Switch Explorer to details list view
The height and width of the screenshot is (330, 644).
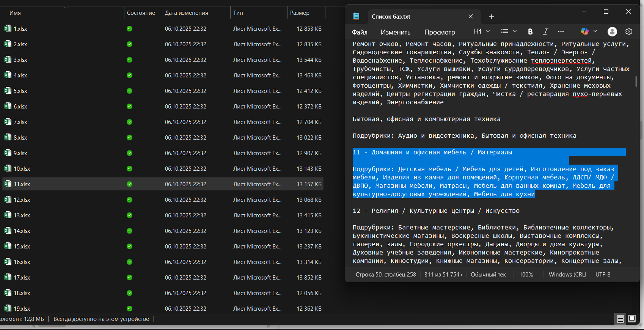(620, 319)
